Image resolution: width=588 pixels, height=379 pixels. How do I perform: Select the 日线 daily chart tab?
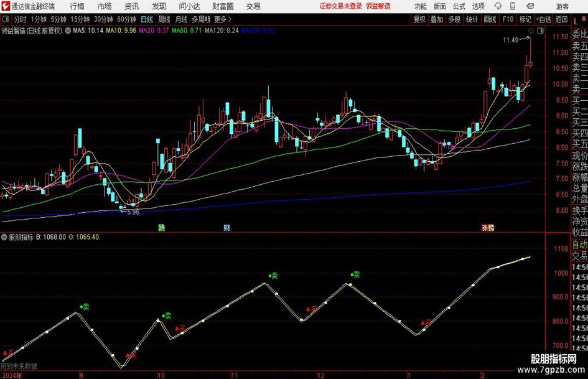point(147,19)
